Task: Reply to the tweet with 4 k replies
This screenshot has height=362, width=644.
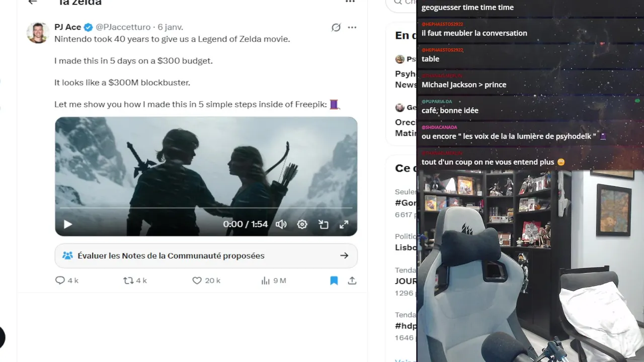Action: [x=66, y=281]
